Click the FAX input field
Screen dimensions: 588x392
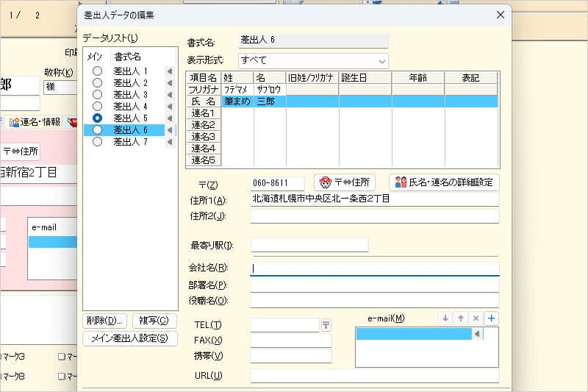pos(290,341)
